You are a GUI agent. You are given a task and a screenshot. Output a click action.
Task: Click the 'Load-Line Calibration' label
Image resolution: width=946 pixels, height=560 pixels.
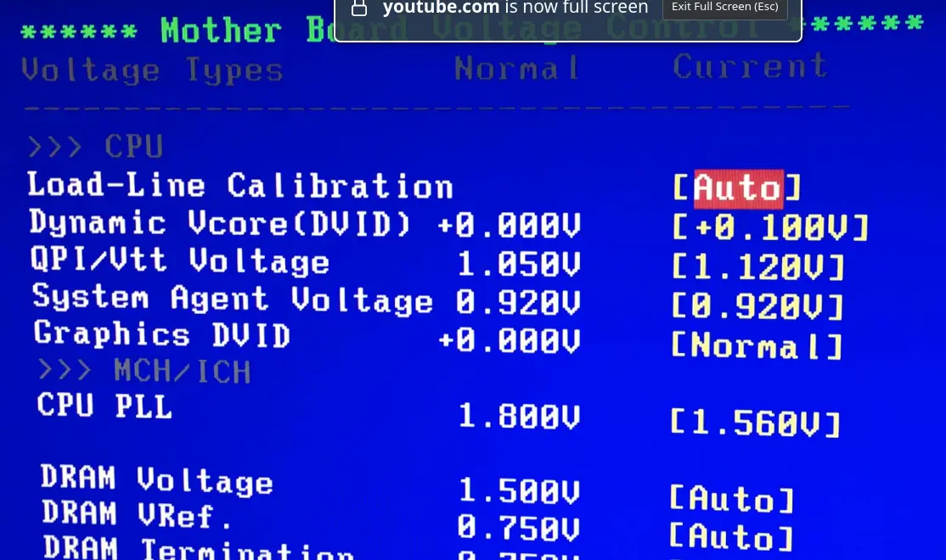point(240,186)
